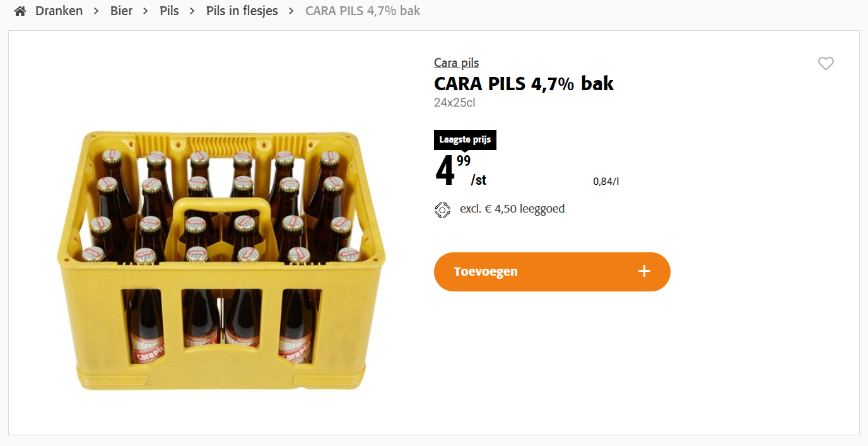Go to home via the house icon
This screenshot has width=868, height=446.
20,11
